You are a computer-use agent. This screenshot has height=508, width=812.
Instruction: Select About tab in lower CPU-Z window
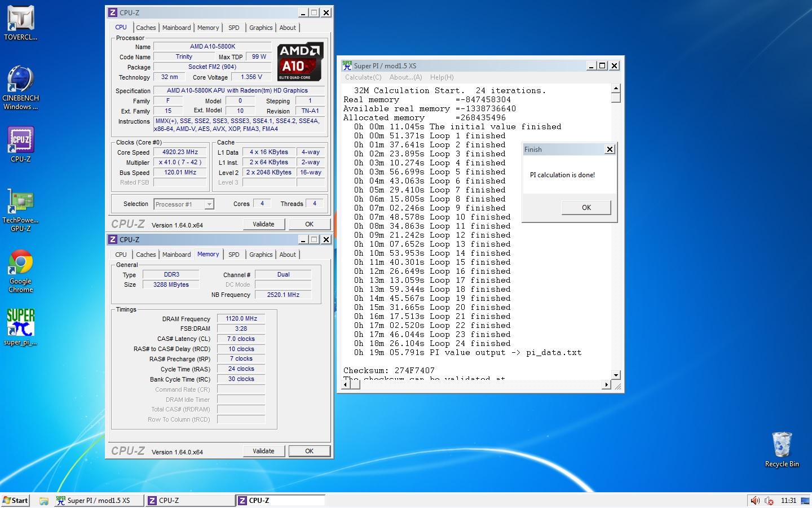[288, 255]
